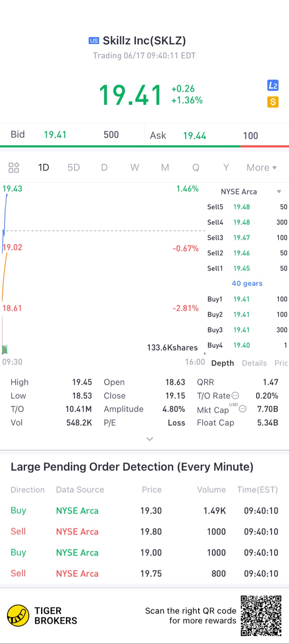This screenshot has height=644, width=289.
Task: Tap the Sell1 19.45 order row
Action: click(247, 268)
